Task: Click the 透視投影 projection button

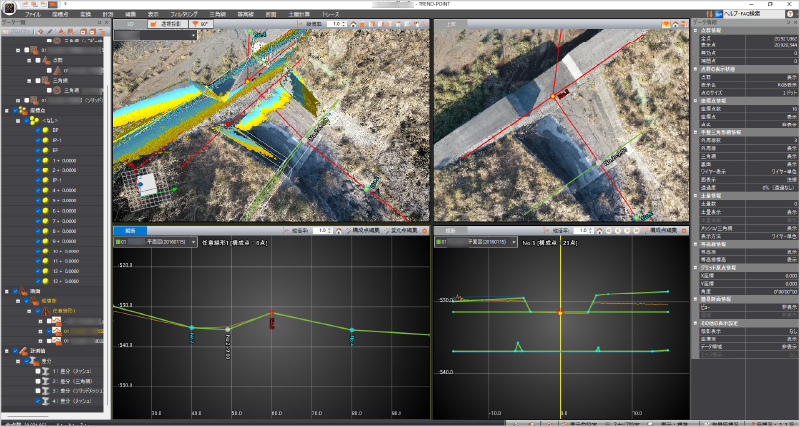Action: tap(166, 23)
